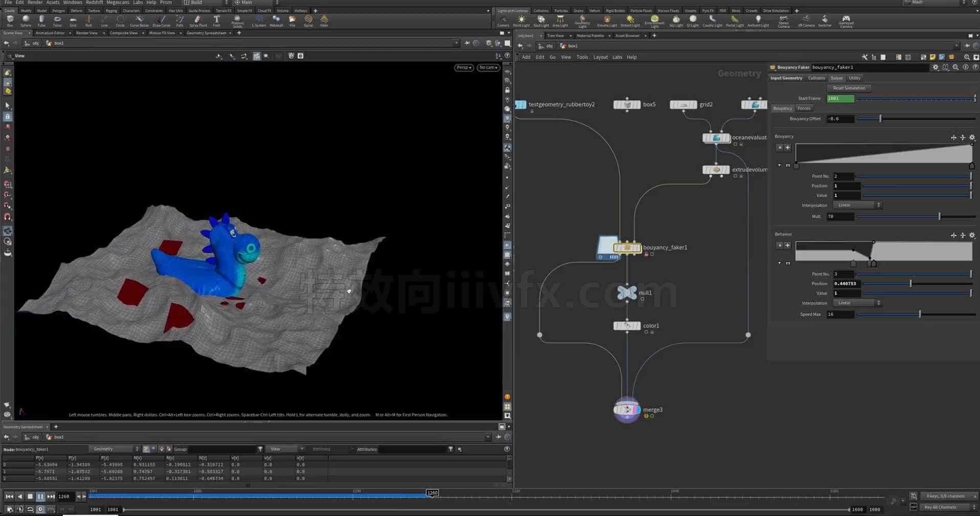Click the color1 node

click(627, 326)
